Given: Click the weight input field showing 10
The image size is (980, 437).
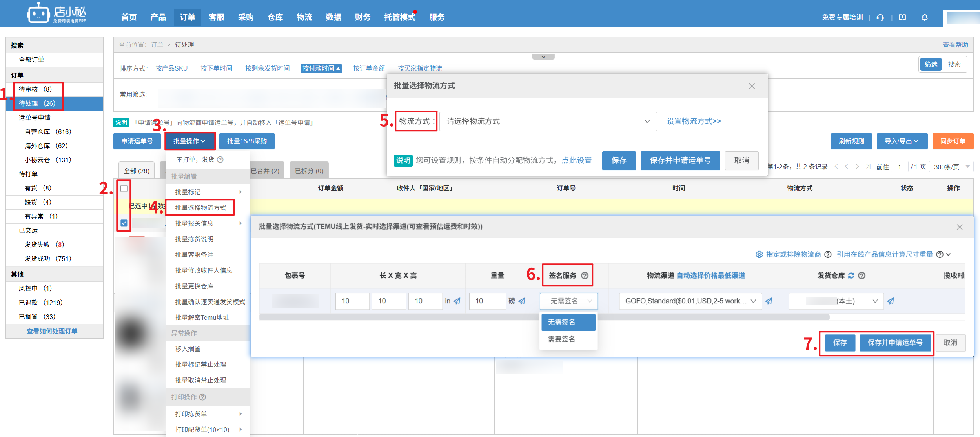Looking at the screenshot, I should point(487,301).
